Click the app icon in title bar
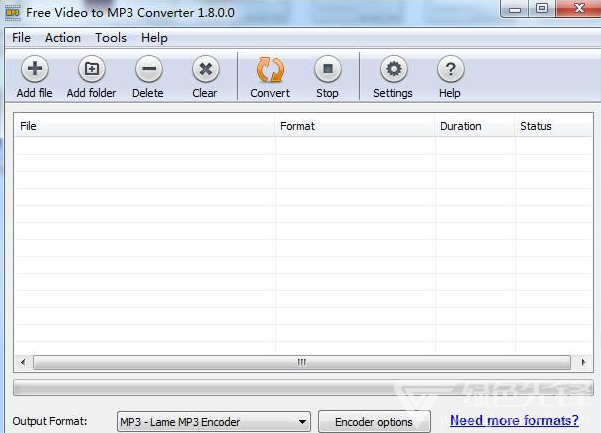This screenshot has height=433, width=601. 13,13
